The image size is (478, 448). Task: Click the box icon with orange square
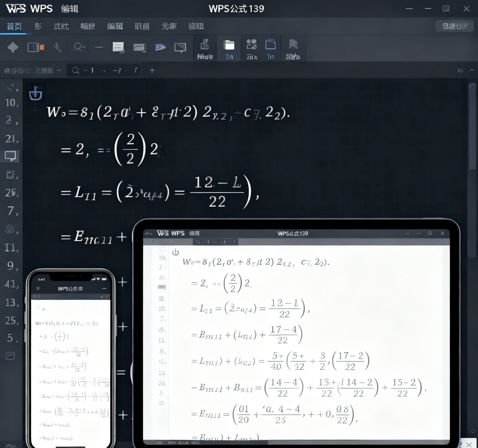tap(36, 47)
